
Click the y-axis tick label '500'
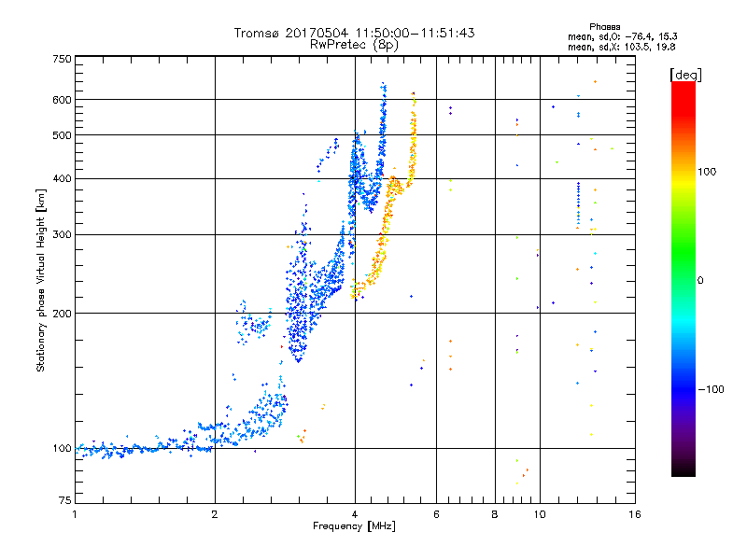[x=62, y=135]
